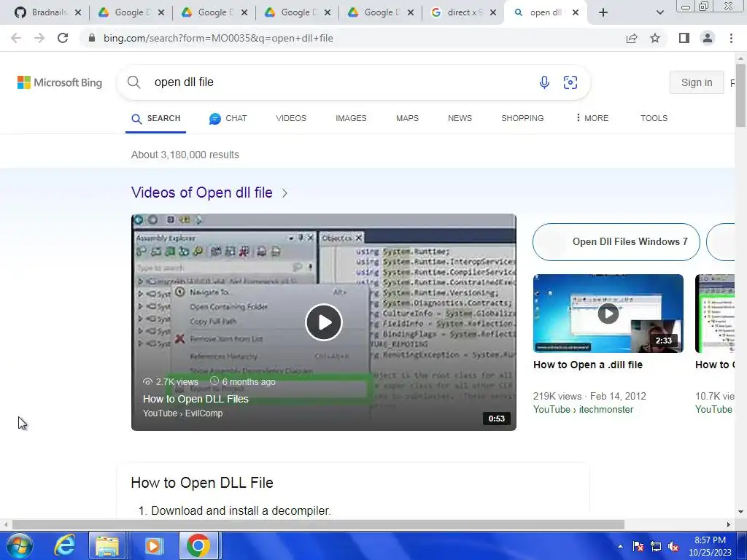Open a new tab with the plus button
The image size is (747, 560).
click(x=603, y=12)
